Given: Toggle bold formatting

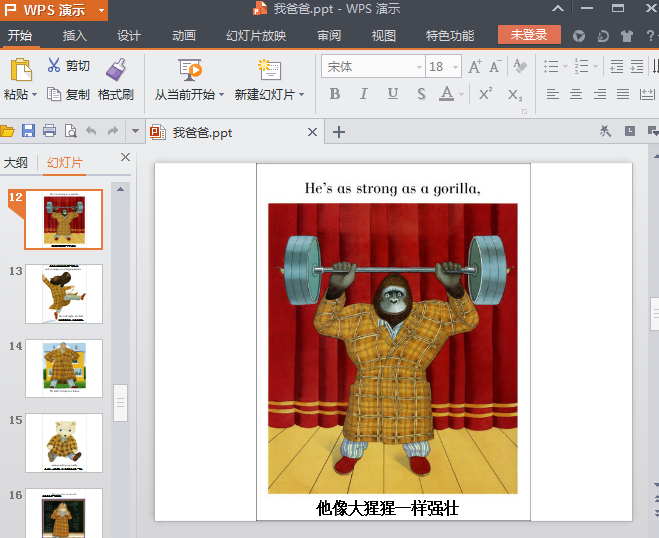Looking at the screenshot, I should [x=335, y=94].
